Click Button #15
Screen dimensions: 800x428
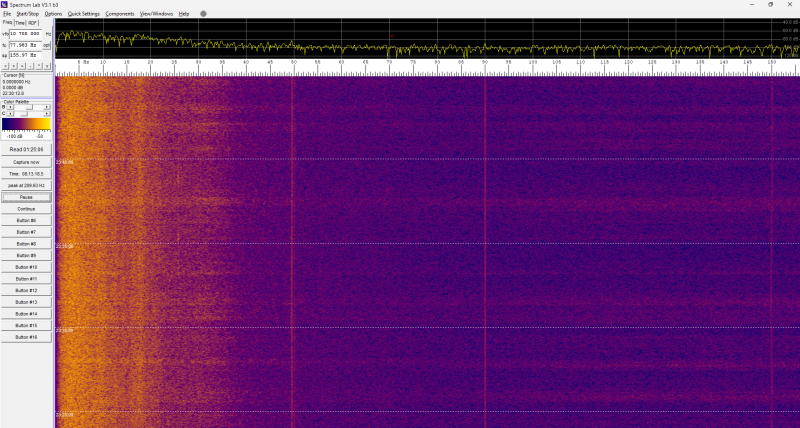click(x=26, y=325)
